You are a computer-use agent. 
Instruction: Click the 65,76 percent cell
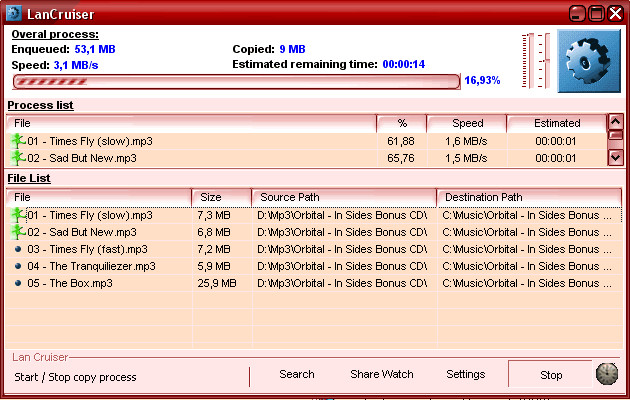401,158
